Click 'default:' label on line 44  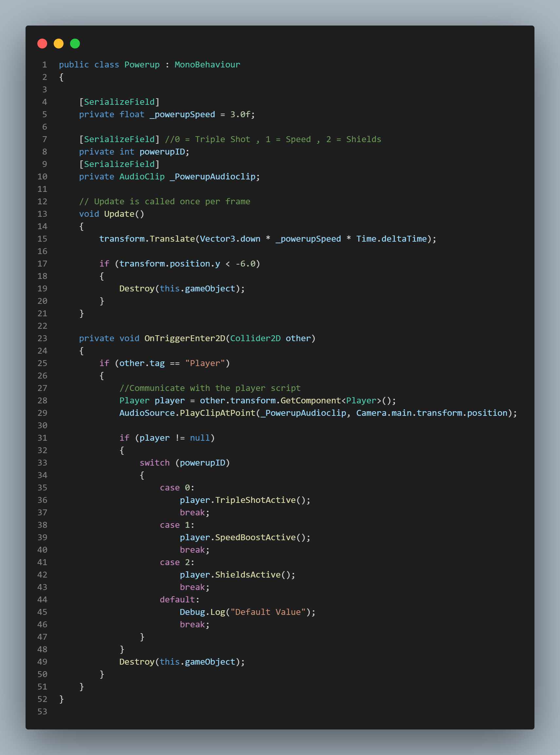[180, 600]
